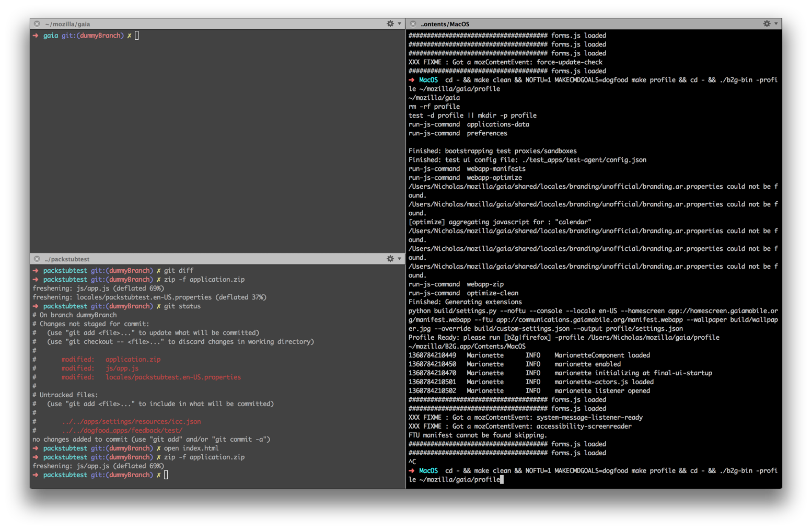Click 'Finished: bootstrapping test proxies/sandboxes' line

493,151
